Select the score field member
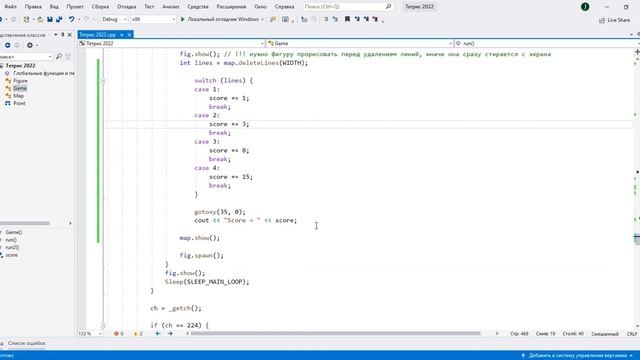This screenshot has height=360, width=640. pos(11,255)
